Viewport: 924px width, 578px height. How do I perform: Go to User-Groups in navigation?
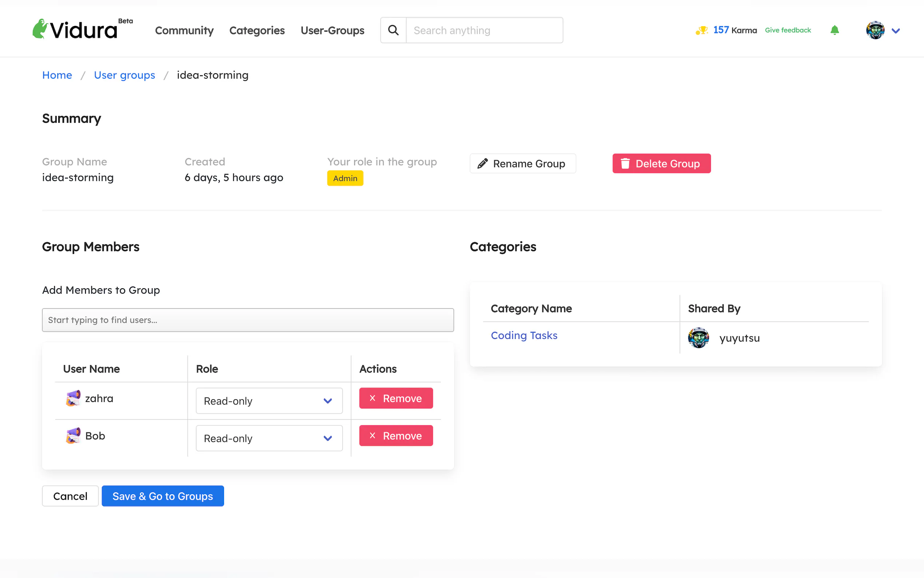(x=332, y=30)
